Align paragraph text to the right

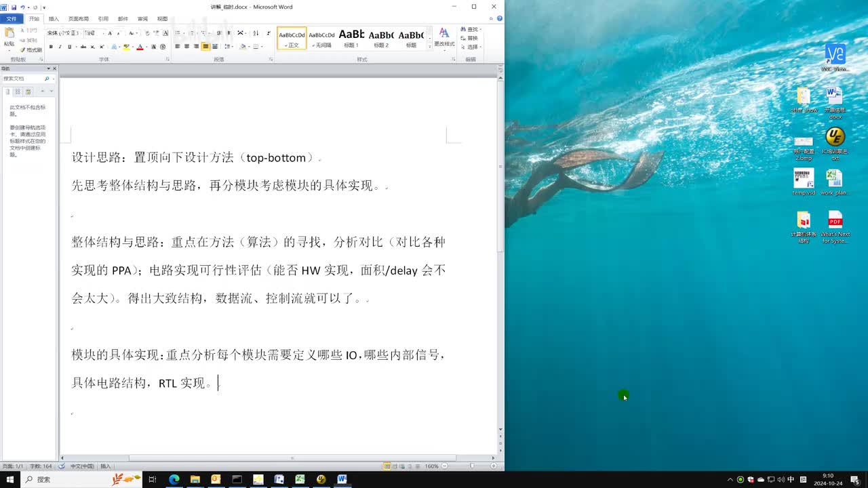click(196, 46)
